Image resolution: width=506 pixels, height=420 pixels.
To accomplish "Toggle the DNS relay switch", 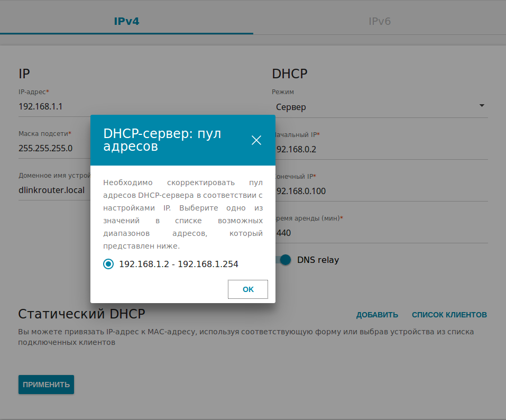I will (284, 260).
